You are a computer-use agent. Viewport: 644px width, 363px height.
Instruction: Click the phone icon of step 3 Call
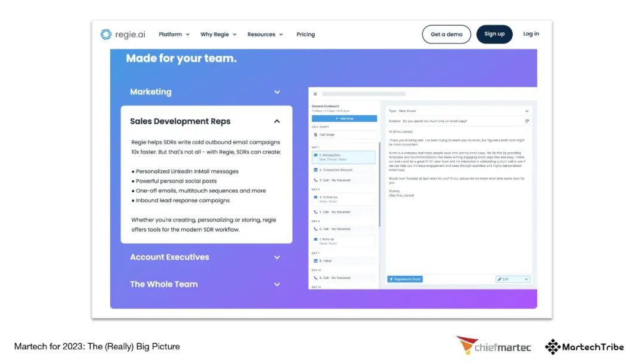315,180
